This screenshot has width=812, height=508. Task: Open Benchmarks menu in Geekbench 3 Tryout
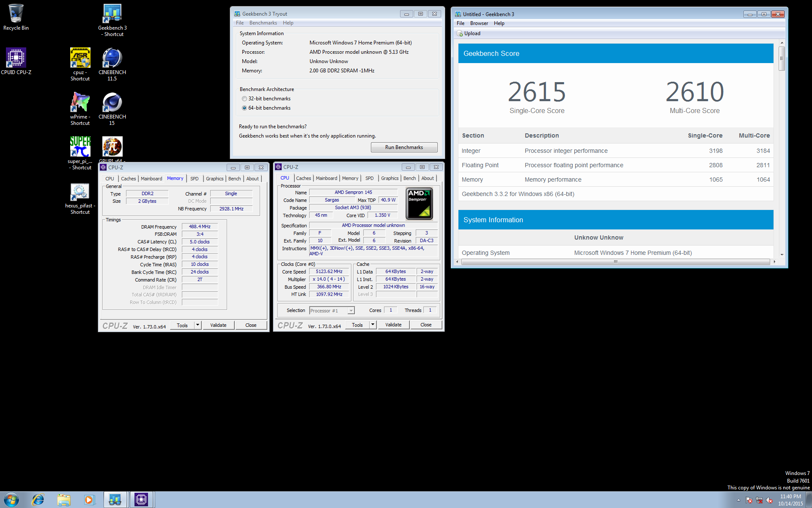point(263,23)
